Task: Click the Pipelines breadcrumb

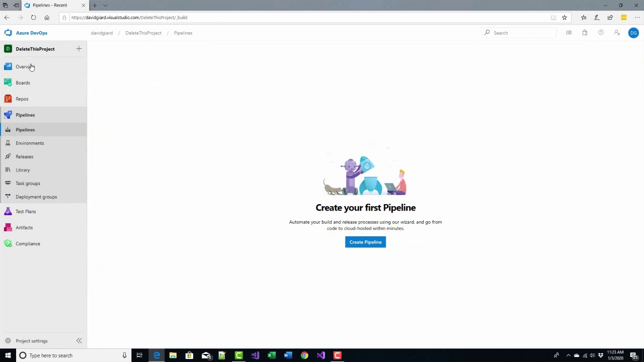Action: (183, 33)
